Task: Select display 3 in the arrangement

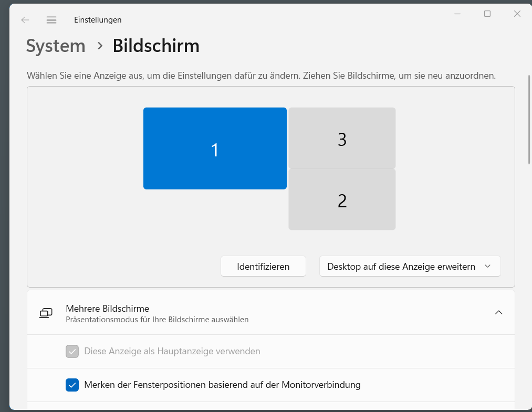Action: click(342, 138)
